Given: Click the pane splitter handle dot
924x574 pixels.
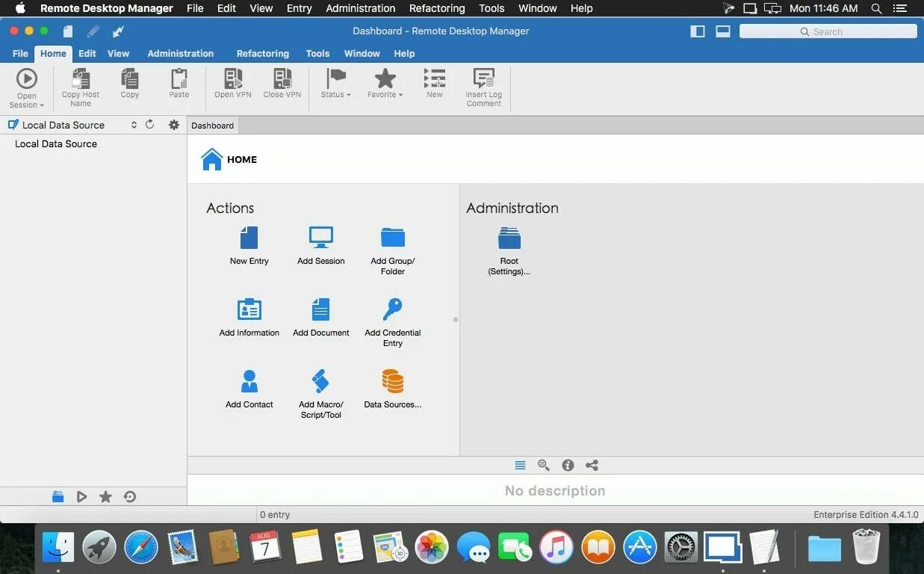Looking at the screenshot, I should [x=456, y=320].
